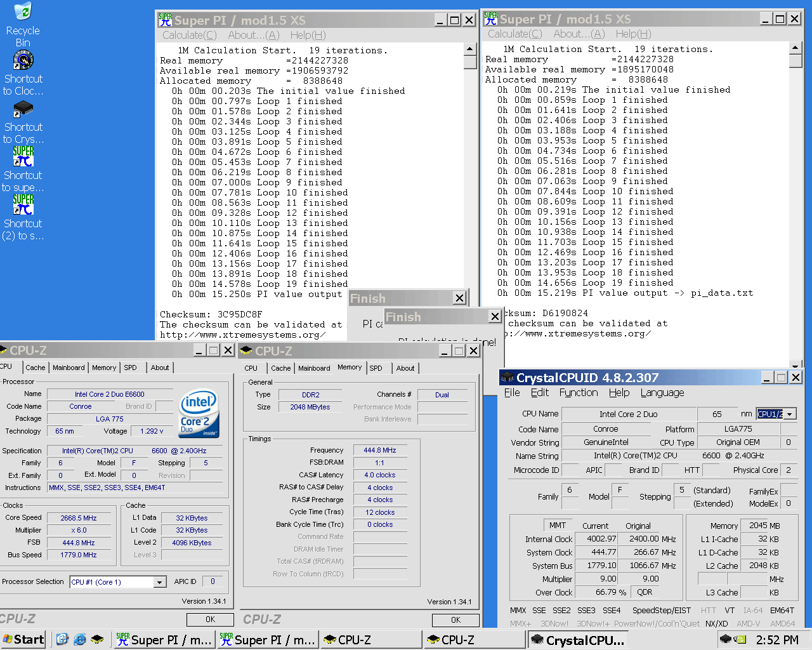This screenshot has height=650, width=812.
Task: Open the Language menu in CrystalCPUID
Action: (662, 393)
